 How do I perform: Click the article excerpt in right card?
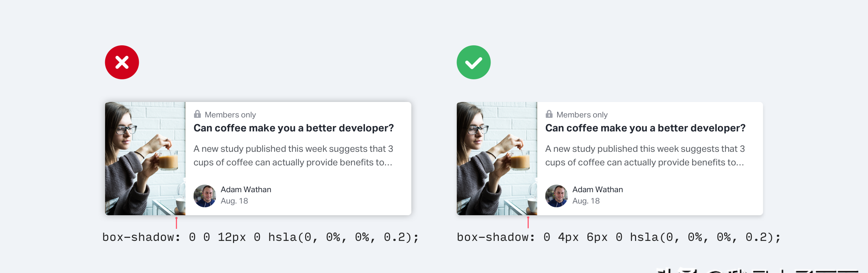point(645,156)
